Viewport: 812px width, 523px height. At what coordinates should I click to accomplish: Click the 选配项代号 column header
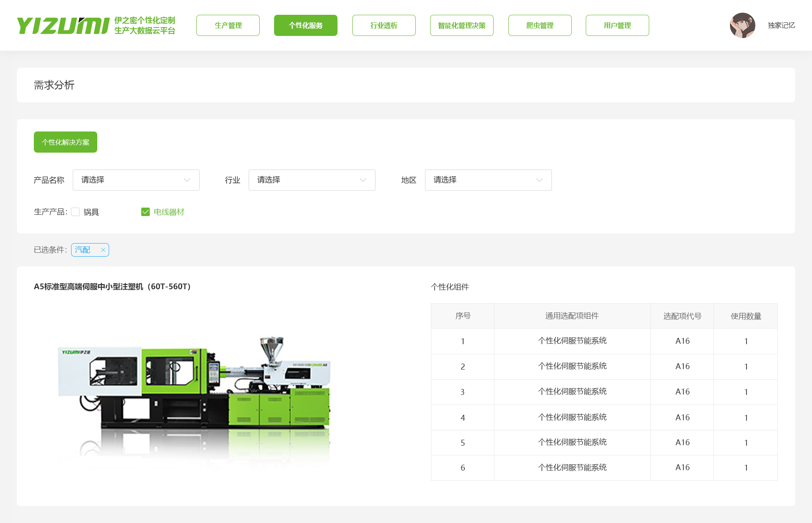(682, 316)
